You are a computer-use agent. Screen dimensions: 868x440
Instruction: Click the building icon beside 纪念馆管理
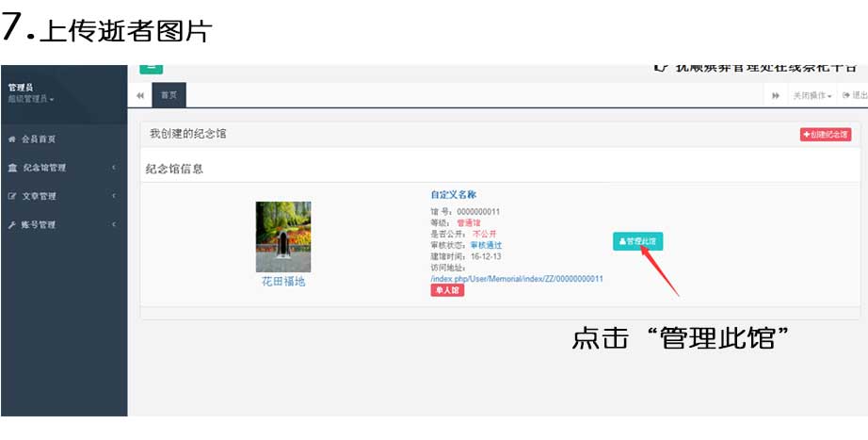tap(12, 168)
